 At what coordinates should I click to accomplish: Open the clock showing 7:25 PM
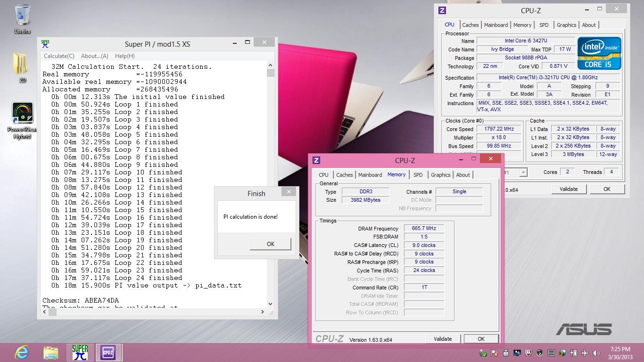[x=620, y=353]
